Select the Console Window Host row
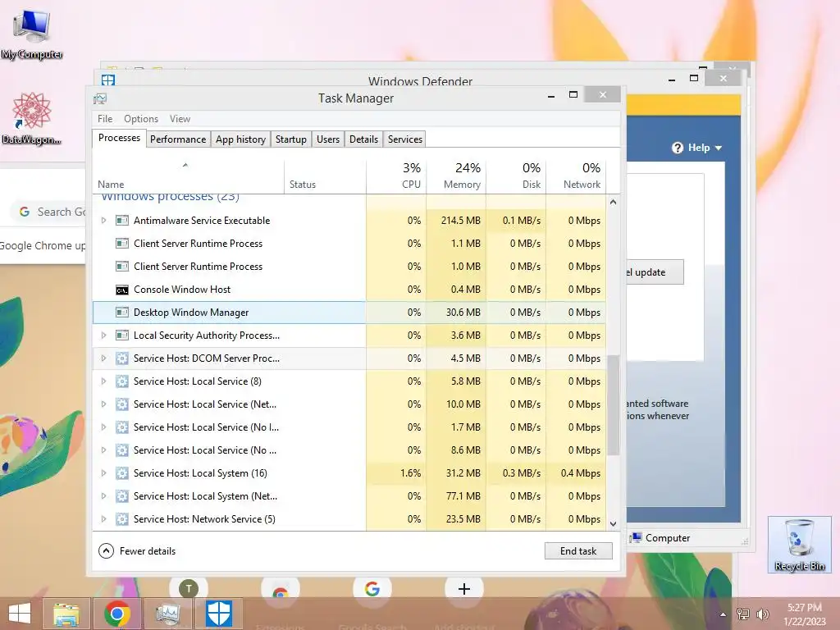 tap(349, 290)
